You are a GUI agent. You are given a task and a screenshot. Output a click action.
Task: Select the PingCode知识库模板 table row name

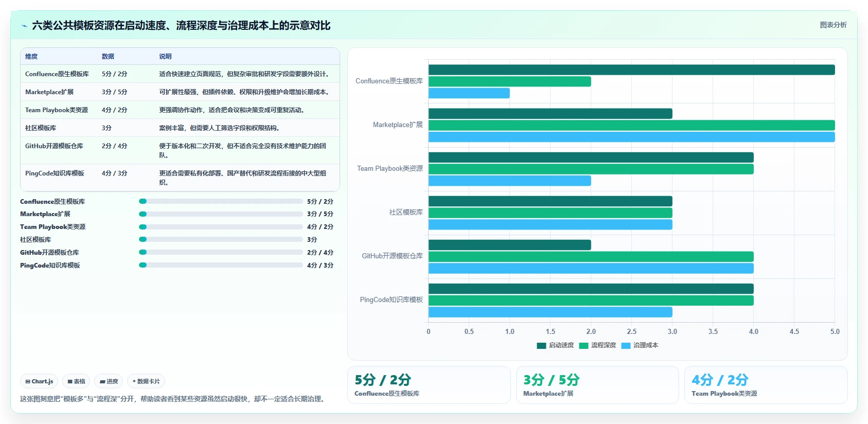pos(55,173)
